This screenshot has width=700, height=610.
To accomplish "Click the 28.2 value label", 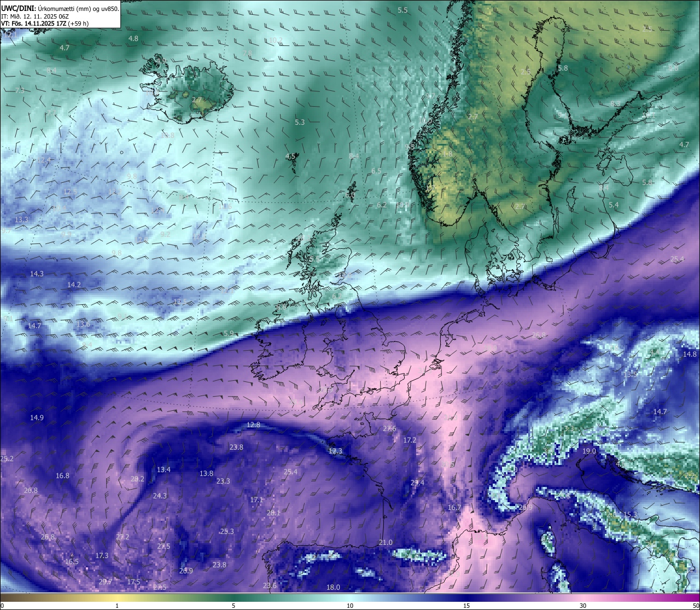I will (137, 479).
